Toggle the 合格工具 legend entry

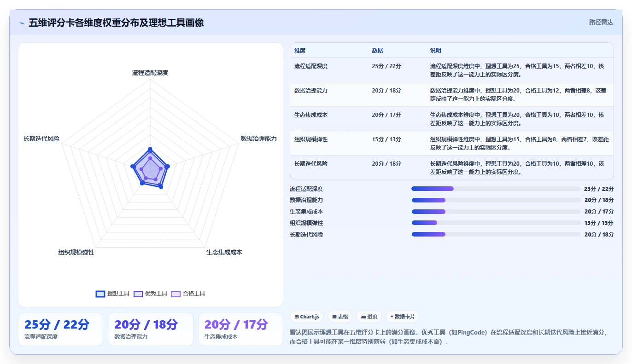(x=188, y=294)
